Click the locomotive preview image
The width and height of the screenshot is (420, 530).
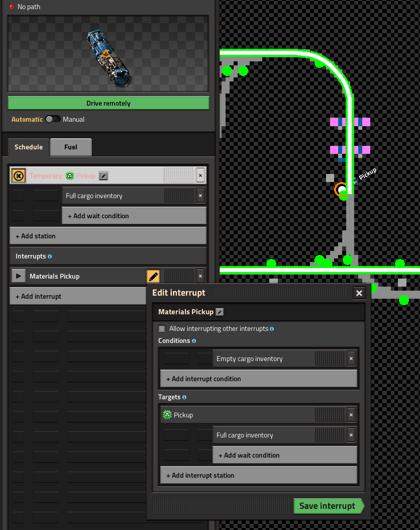[x=108, y=54]
